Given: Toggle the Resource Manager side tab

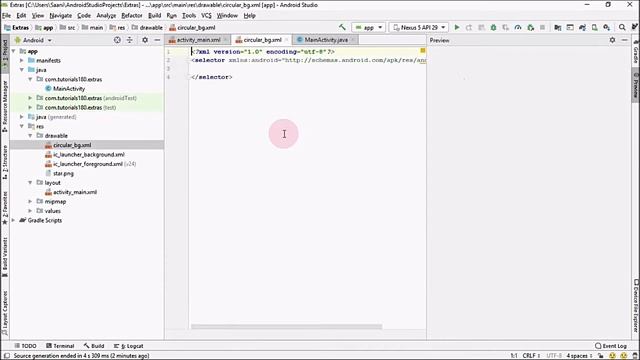Looking at the screenshot, I should coord(5,106).
